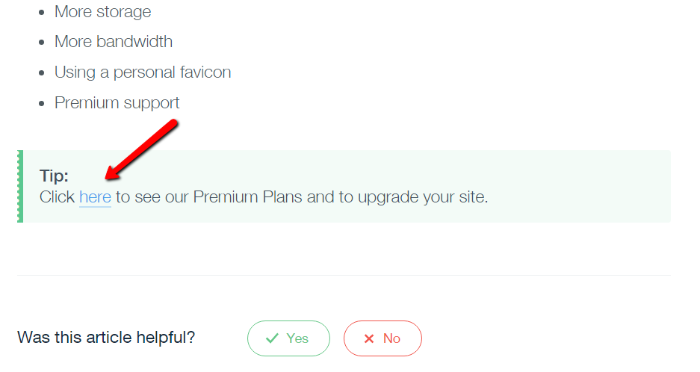Viewport: 700px width, 372px height.
Task: Open the 'here' Premium Plans link
Action: pos(95,197)
